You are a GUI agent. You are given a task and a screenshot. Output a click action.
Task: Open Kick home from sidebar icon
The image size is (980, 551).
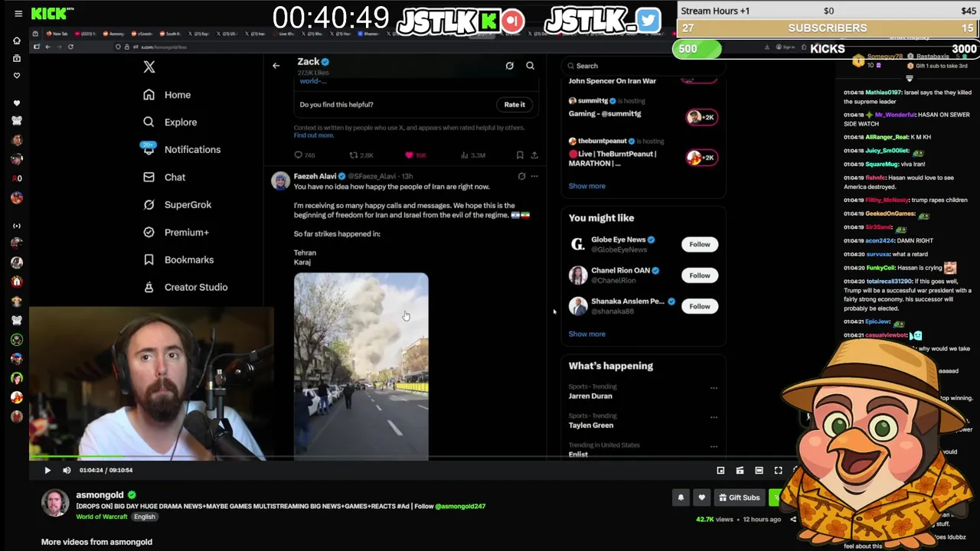tap(17, 41)
